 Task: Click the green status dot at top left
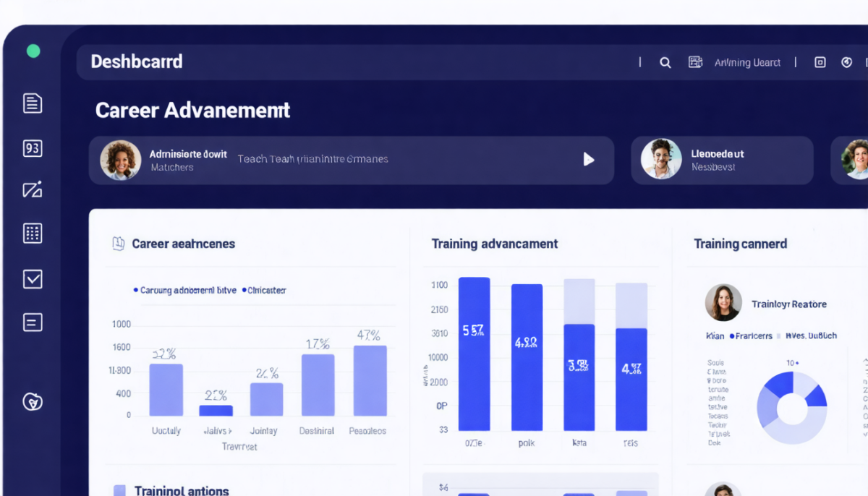33,51
